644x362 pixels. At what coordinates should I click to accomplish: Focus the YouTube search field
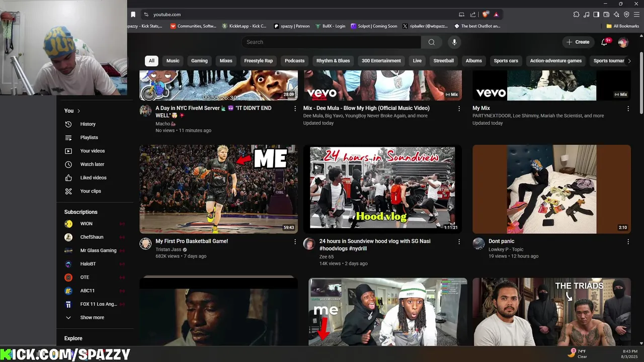point(331,42)
